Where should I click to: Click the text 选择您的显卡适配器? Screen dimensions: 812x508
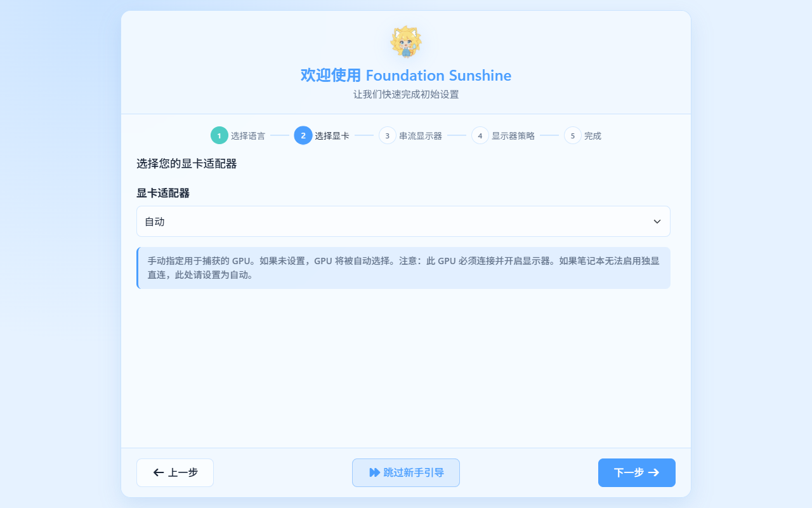tap(187, 164)
